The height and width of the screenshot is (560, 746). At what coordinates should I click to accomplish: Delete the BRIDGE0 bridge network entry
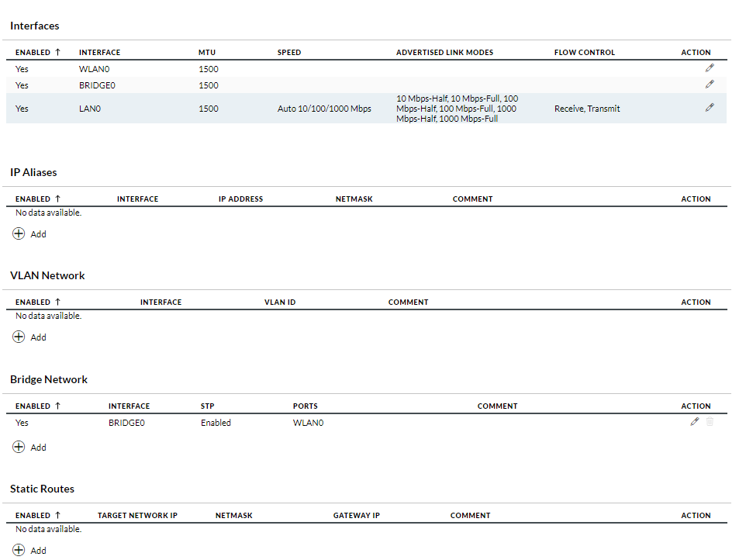click(x=710, y=421)
